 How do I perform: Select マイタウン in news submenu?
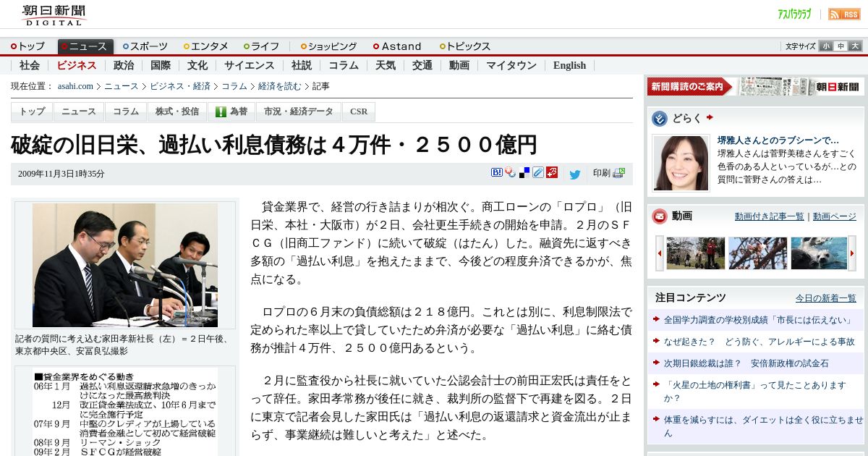[x=511, y=65]
